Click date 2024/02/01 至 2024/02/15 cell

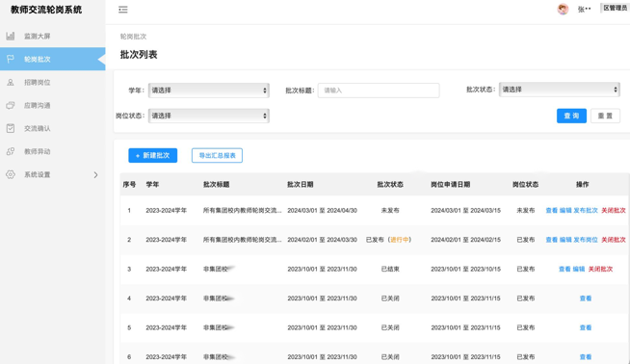(x=465, y=240)
